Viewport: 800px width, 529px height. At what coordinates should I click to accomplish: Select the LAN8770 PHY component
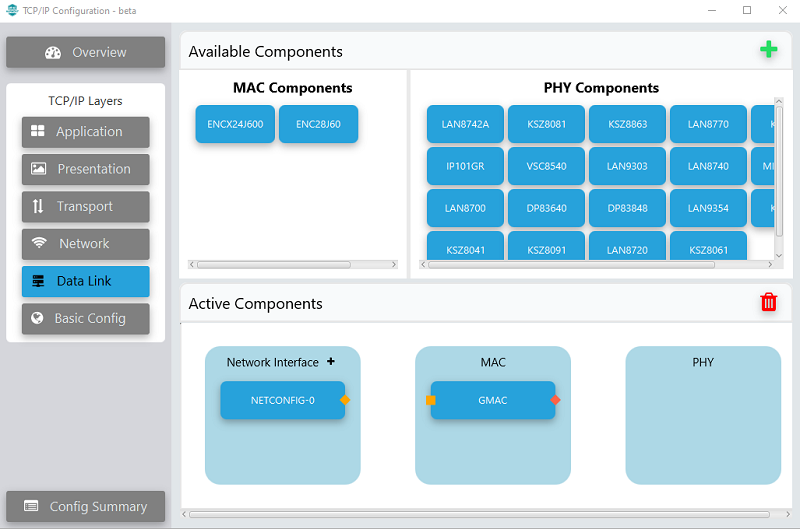tap(708, 124)
